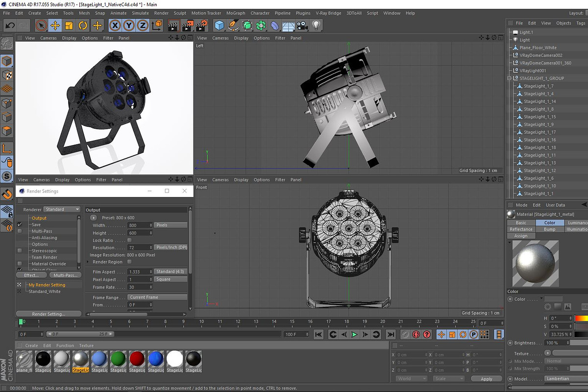Toggle Z-axis lock button
The width and height of the screenshot is (588, 392).
tap(143, 25)
